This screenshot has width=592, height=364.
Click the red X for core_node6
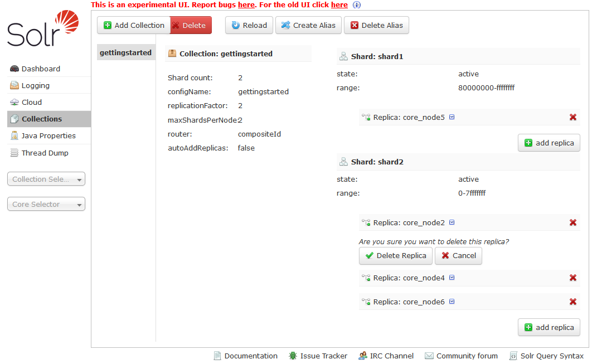click(572, 302)
